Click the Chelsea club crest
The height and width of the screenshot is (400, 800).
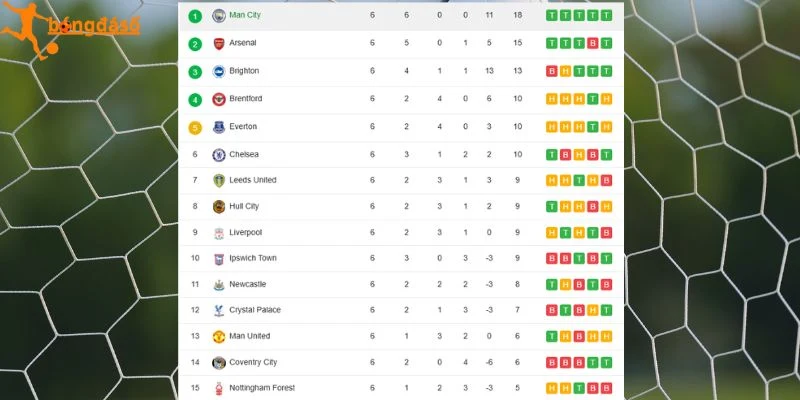[219, 155]
